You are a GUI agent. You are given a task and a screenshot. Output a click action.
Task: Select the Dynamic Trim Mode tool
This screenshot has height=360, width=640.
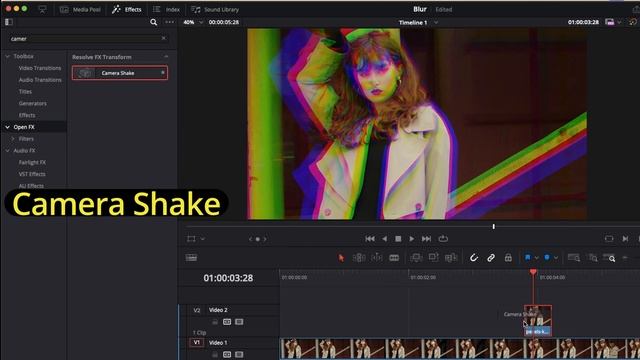pos(376,258)
